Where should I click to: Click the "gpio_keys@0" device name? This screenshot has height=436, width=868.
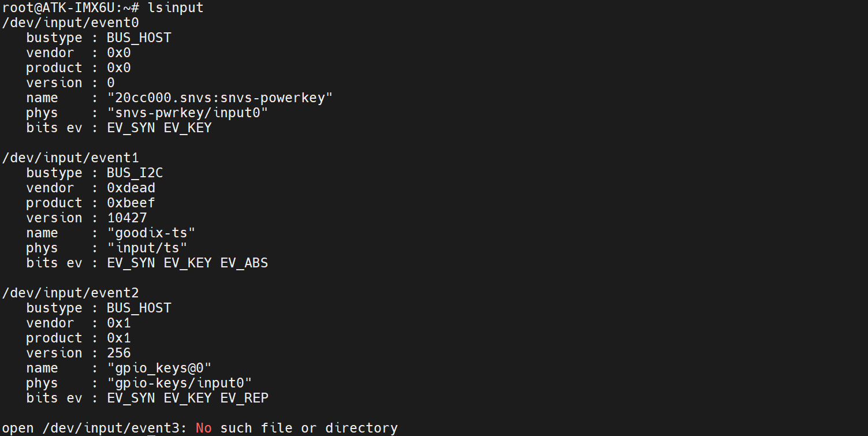159,368
